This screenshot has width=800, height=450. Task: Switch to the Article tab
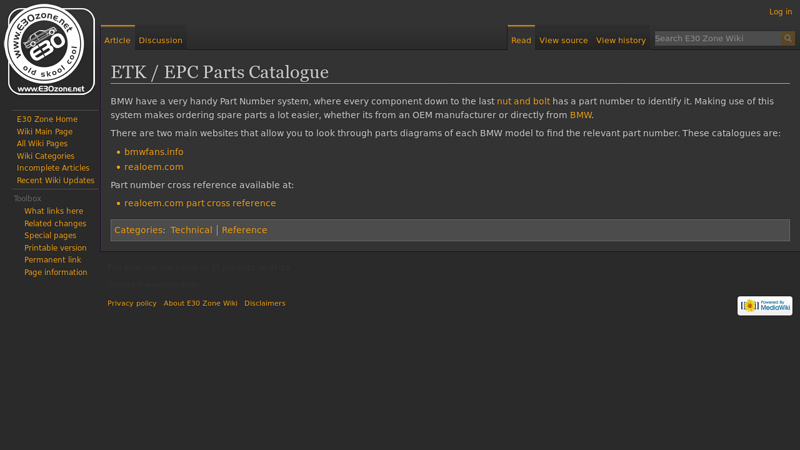(x=117, y=40)
